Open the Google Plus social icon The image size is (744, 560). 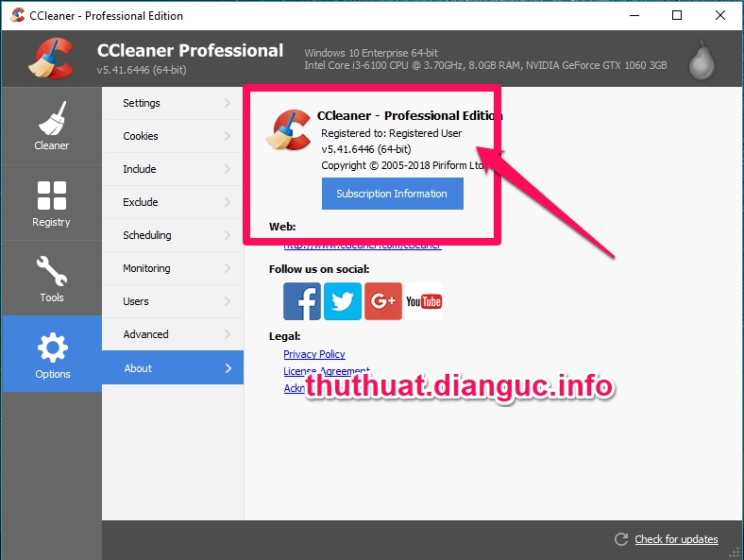pos(383,301)
